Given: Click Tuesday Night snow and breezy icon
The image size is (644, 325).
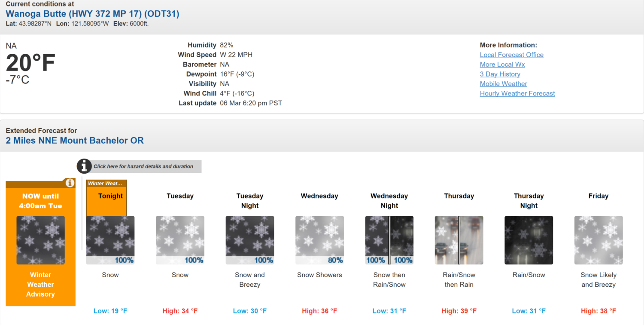Looking at the screenshot, I should (x=250, y=240).
